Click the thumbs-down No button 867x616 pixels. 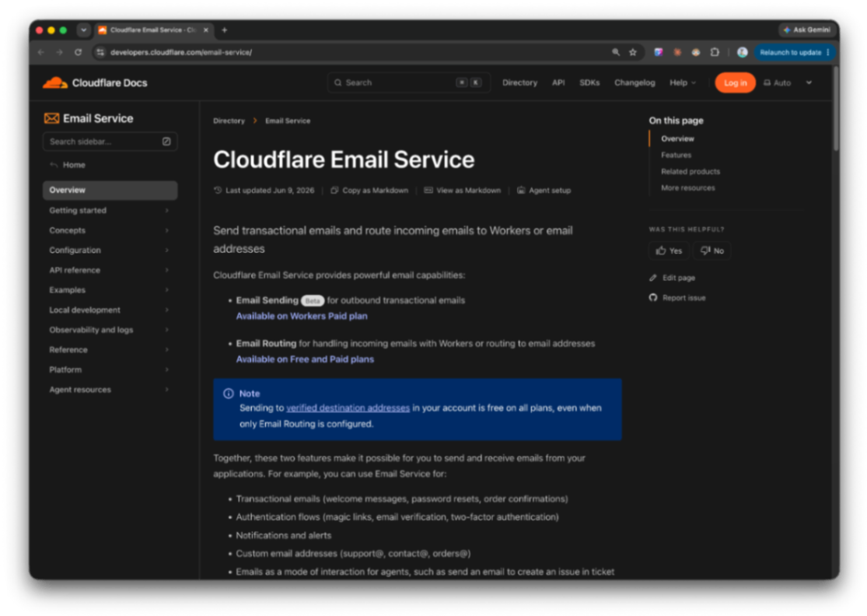click(x=712, y=250)
